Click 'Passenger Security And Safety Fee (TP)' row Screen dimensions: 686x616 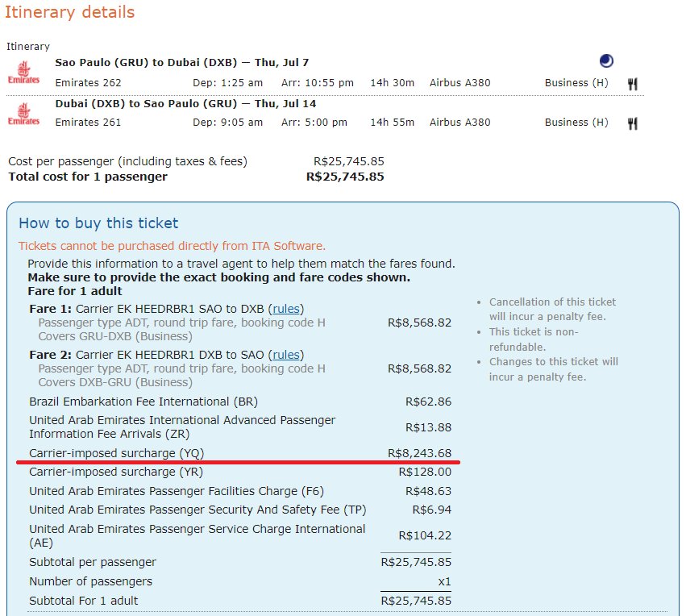(240, 510)
